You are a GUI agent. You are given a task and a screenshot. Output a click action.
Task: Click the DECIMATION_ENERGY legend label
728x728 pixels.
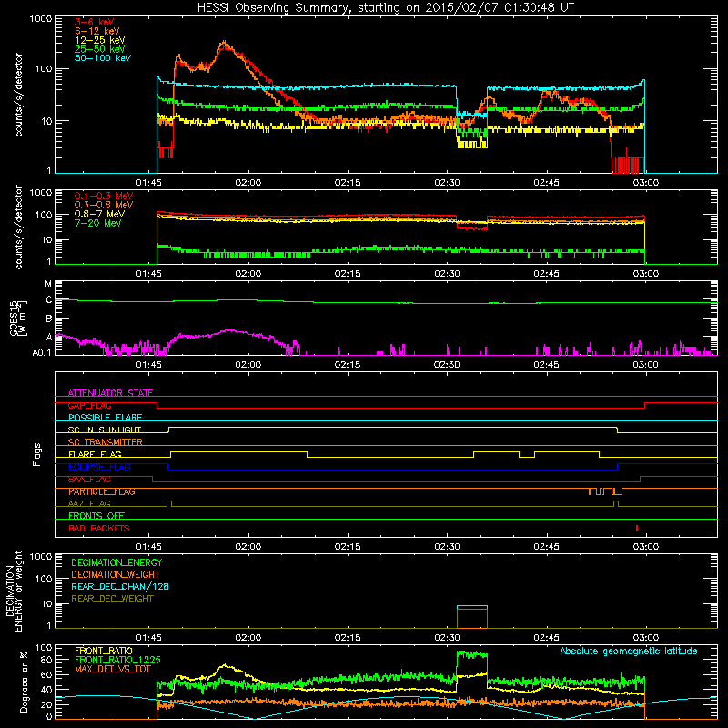(x=116, y=562)
